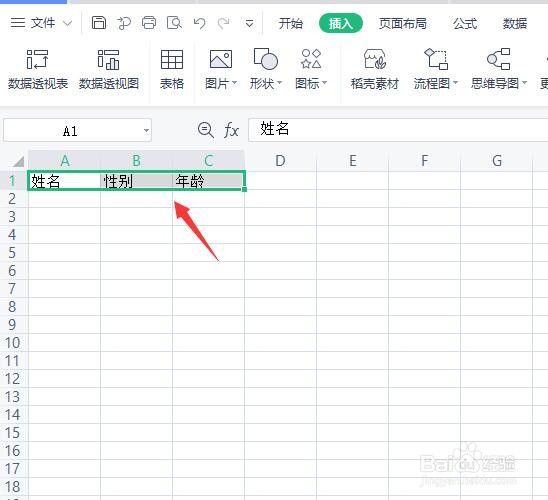
Task: Click the Save icon
Action: 99,23
